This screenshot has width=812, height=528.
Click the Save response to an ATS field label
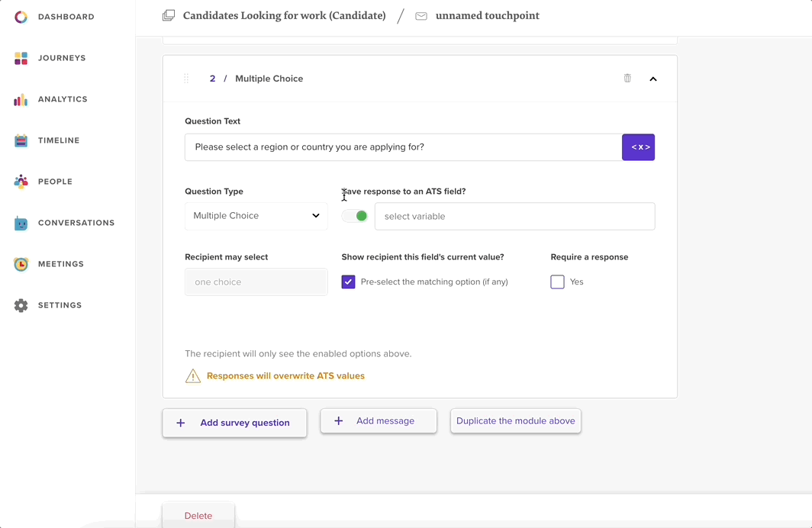pyautogui.click(x=404, y=192)
